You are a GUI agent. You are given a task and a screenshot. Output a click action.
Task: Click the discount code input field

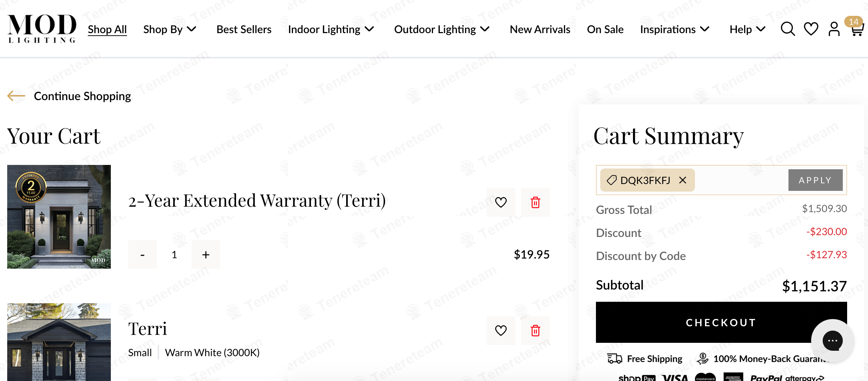pos(741,180)
